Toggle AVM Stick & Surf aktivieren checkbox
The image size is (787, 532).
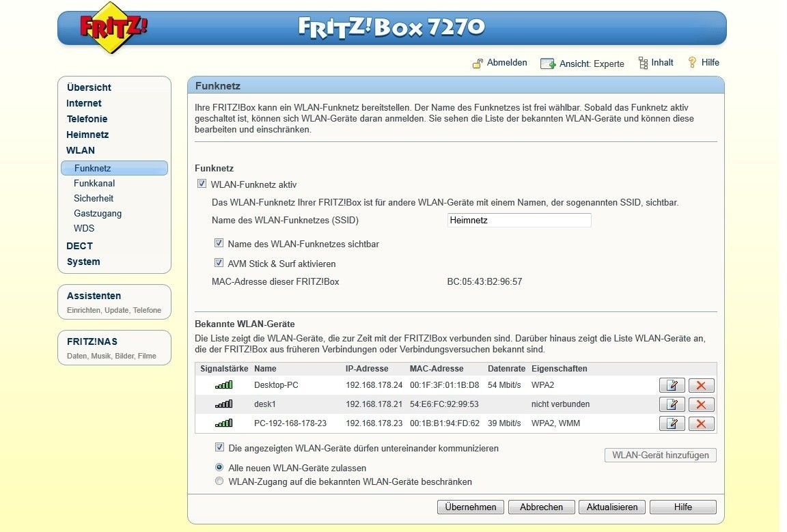[219, 262]
